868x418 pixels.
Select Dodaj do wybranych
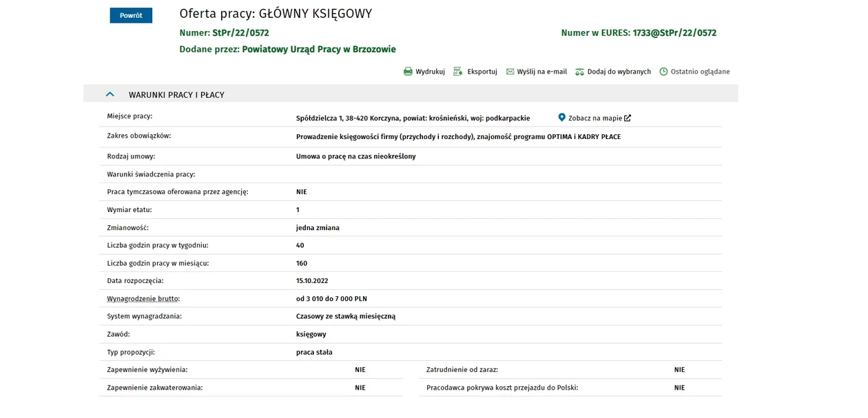(619, 72)
